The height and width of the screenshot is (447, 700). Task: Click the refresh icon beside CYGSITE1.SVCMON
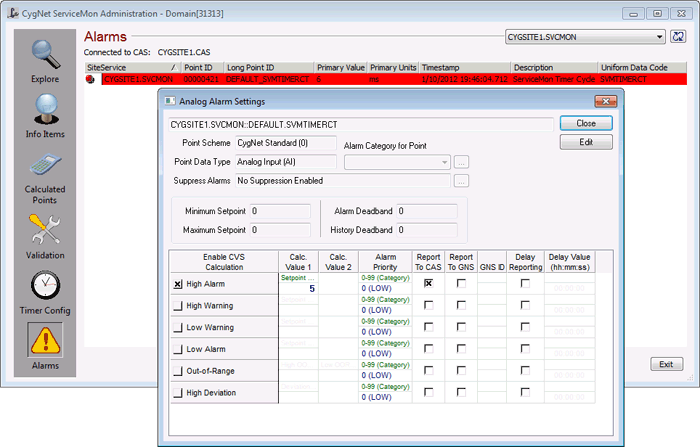click(x=678, y=37)
